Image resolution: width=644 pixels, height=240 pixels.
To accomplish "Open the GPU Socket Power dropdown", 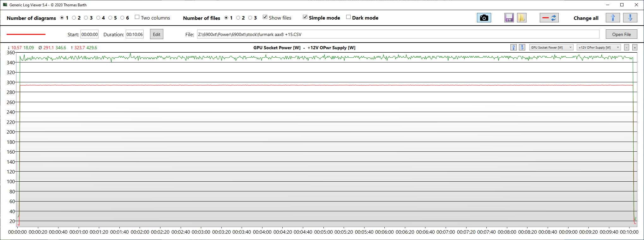I will pos(551,47).
